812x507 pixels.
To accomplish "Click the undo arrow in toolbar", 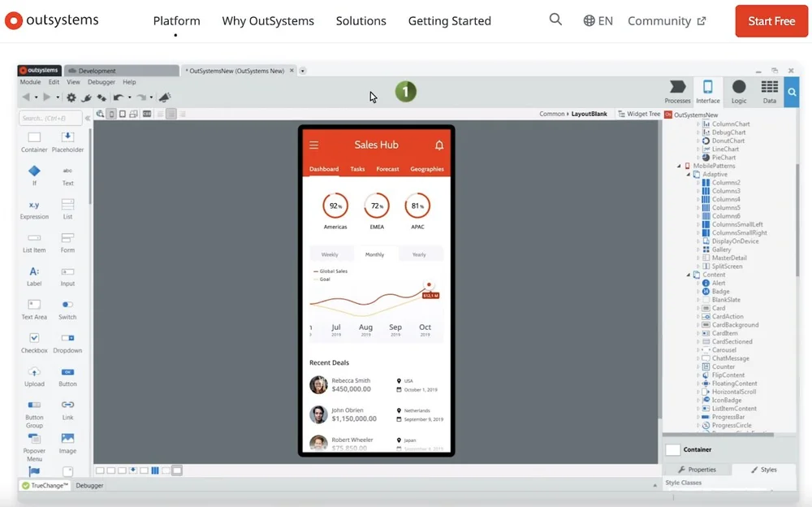I will (x=119, y=97).
